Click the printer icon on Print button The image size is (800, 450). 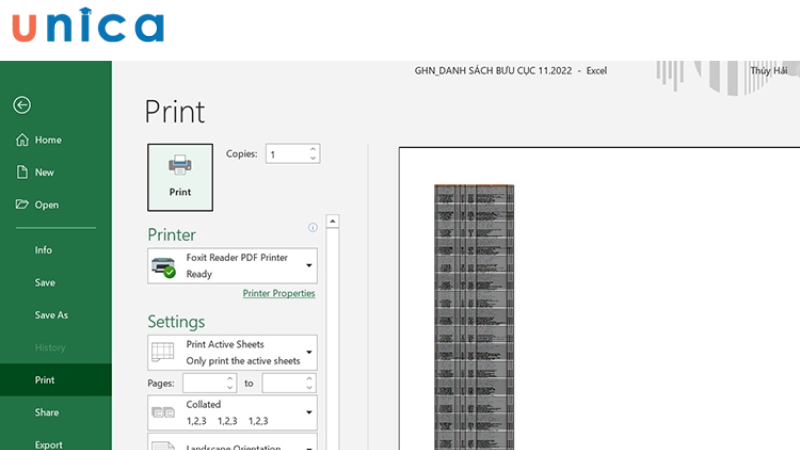pyautogui.click(x=180, y=165)
